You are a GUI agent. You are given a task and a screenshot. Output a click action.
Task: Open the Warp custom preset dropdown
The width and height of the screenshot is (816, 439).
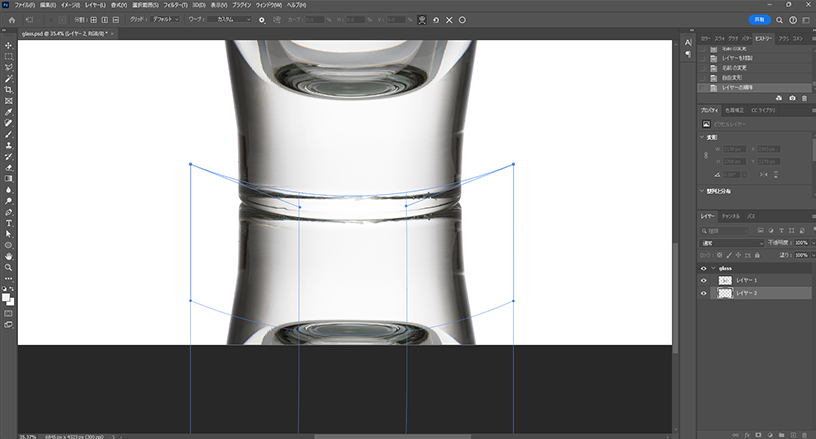230,19
